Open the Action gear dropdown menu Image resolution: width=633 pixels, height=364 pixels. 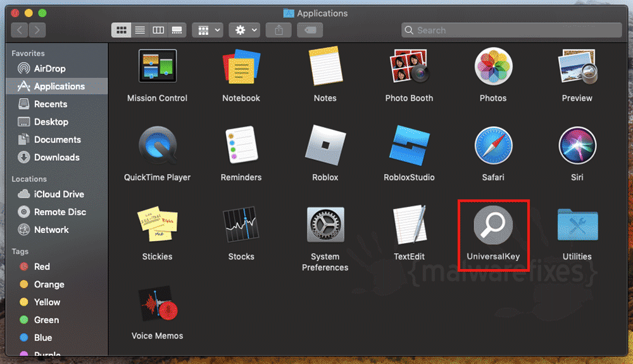point(244,30)
